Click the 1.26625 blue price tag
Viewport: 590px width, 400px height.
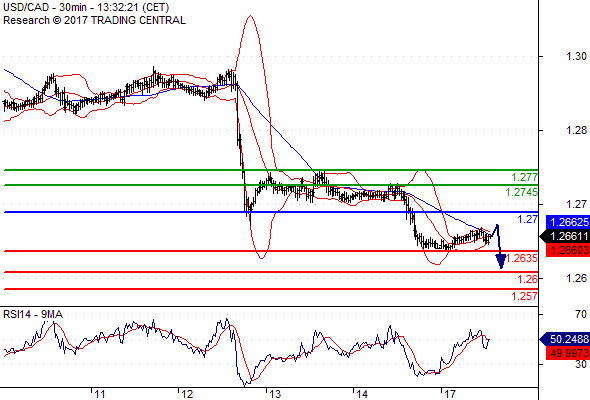pos(568,222)
